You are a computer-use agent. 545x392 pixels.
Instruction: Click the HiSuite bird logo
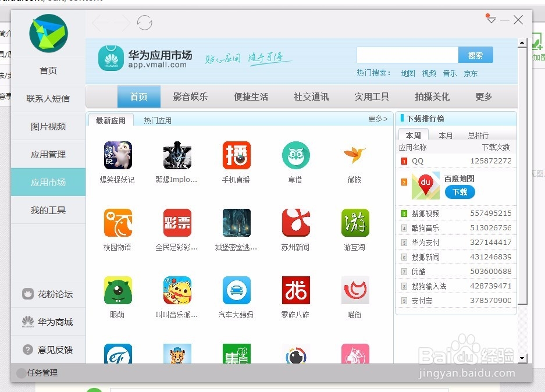click(48, 33)
